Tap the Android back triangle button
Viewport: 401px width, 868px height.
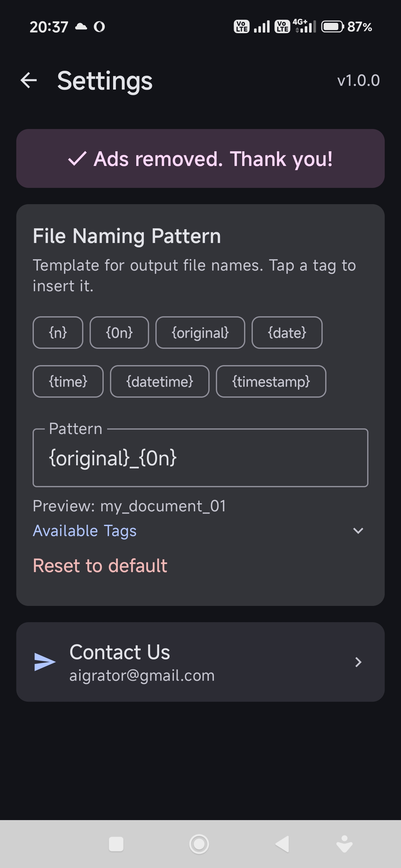282,844
